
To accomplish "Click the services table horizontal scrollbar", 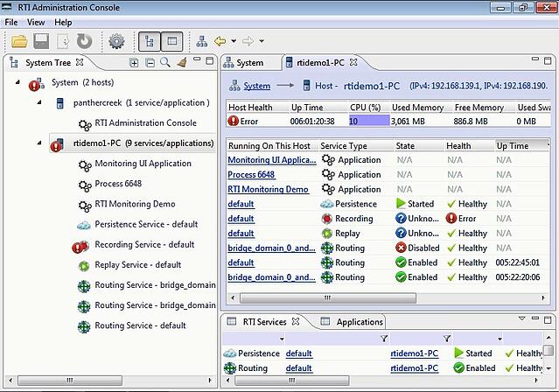I will pos(328,297).
